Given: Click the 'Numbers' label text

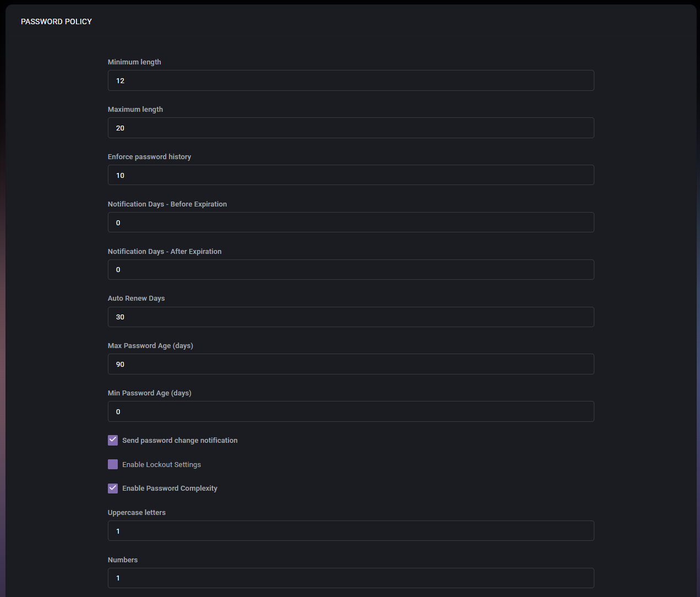Looking at the screenshot, I should 123,560.
